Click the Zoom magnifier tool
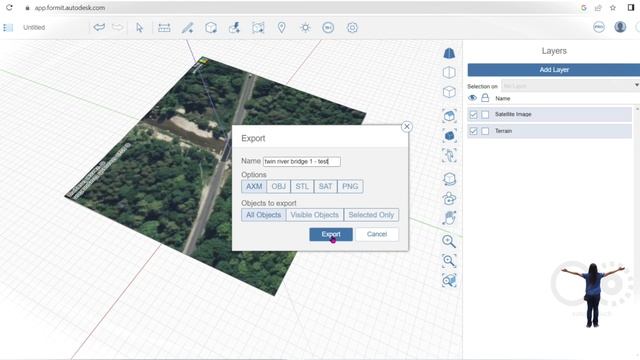Screen dimensions: 640x360 tap(449, 241)
